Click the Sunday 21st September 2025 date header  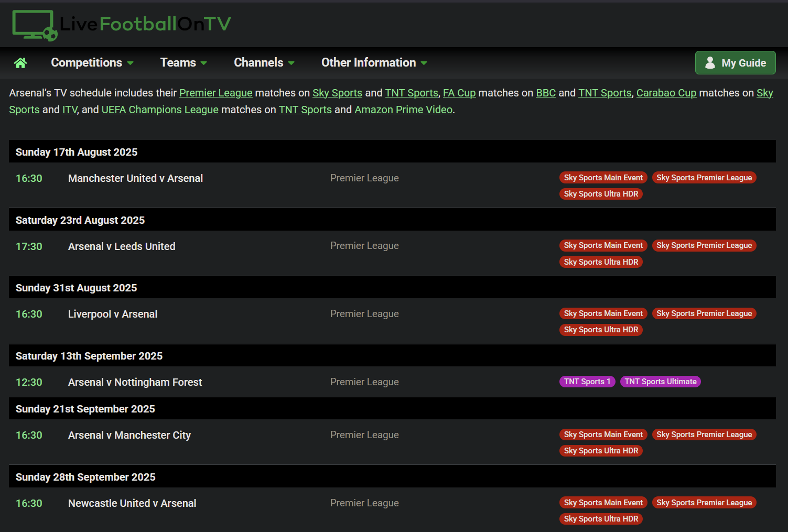pos(392,408)
